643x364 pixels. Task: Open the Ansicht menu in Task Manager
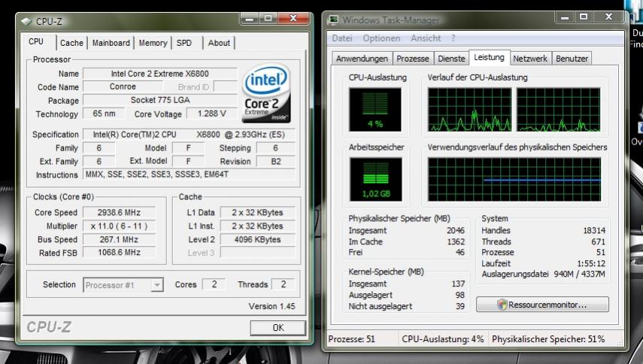pyautogui.click(x=426, y=38)
